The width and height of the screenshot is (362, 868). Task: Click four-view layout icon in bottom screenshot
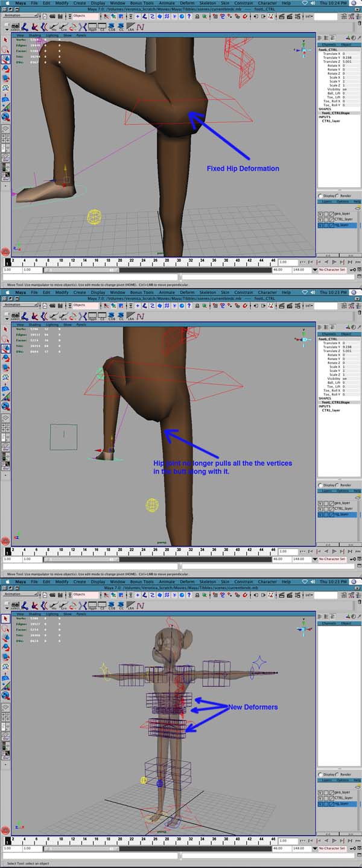pos(5,718)
